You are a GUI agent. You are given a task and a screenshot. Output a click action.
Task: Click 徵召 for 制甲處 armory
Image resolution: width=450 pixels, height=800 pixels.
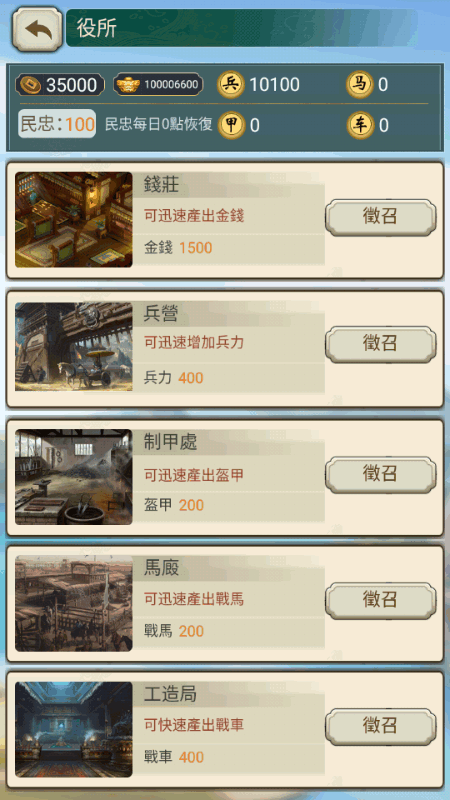pos(381,474)
